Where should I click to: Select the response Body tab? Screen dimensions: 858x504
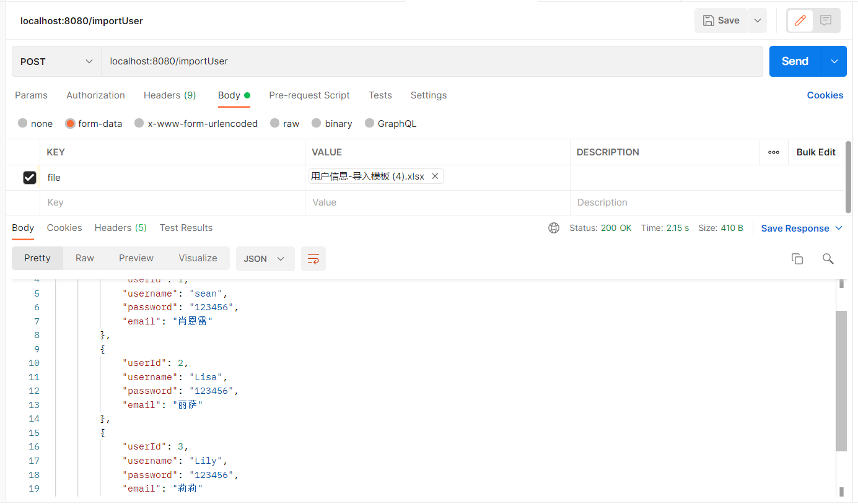pyautogui.click(x=23, y=228)
